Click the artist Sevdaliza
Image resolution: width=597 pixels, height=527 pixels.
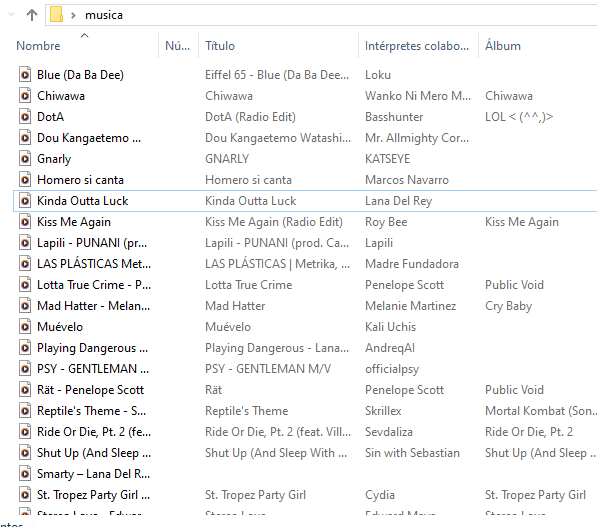389,431
